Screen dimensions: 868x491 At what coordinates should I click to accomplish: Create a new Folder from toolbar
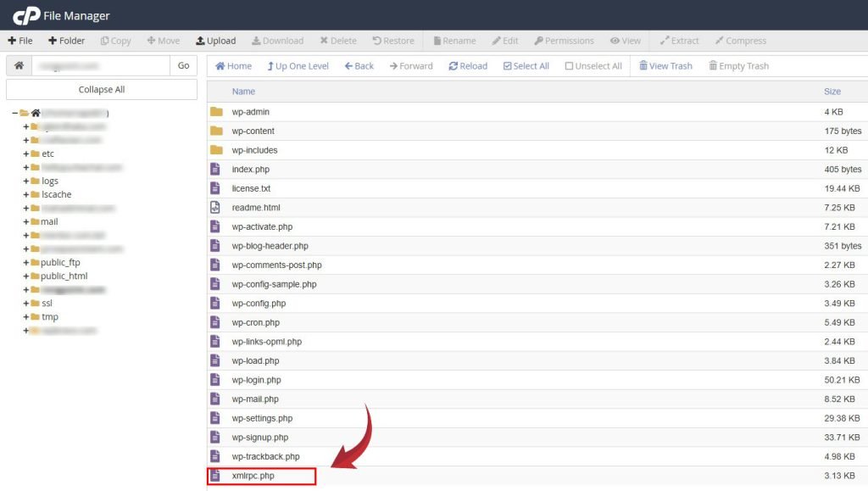66,41
